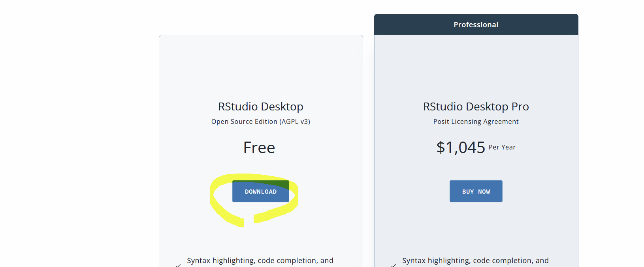Click the RStudio Desktop Pro title

[x=476, y=106]
